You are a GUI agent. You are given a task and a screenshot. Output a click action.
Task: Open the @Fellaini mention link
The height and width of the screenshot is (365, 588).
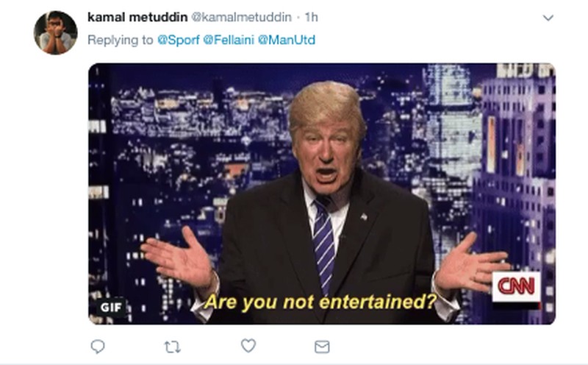[229, 40]
